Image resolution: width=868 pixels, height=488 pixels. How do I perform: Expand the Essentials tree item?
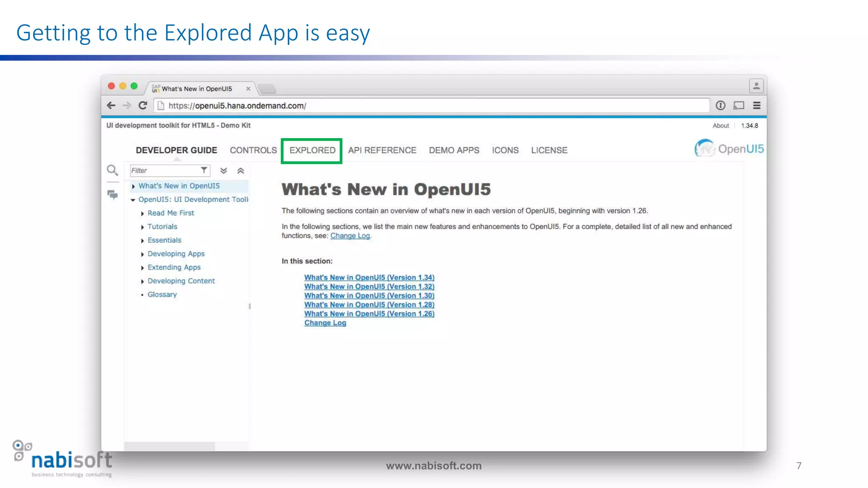(x=142, y=241)
